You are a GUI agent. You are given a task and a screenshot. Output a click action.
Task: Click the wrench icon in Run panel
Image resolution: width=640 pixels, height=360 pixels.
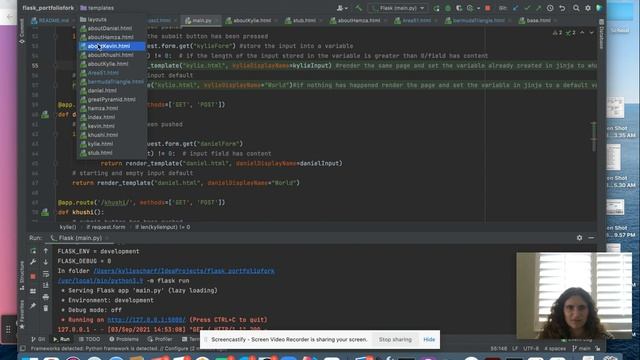coord(33,262)
